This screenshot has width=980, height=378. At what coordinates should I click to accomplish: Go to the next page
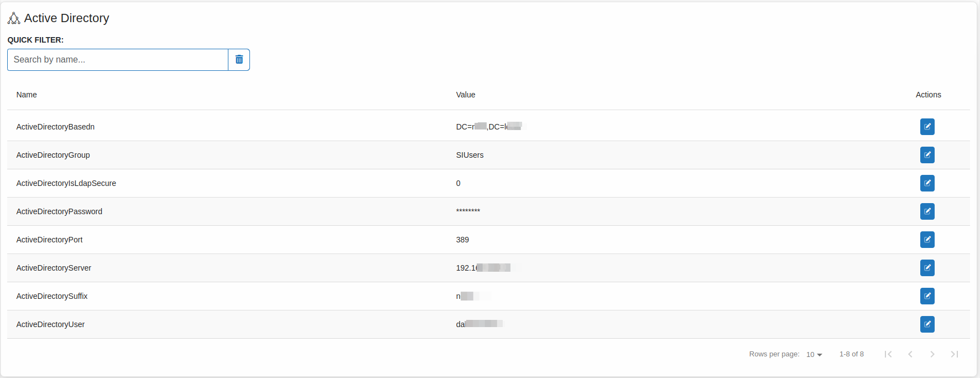[x=932, y=354]
